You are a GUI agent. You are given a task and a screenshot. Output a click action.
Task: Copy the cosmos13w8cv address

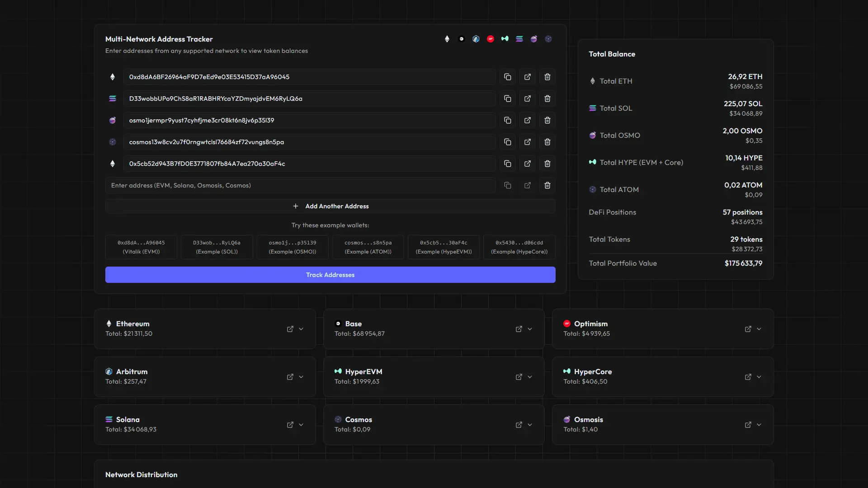coord(507,142)
